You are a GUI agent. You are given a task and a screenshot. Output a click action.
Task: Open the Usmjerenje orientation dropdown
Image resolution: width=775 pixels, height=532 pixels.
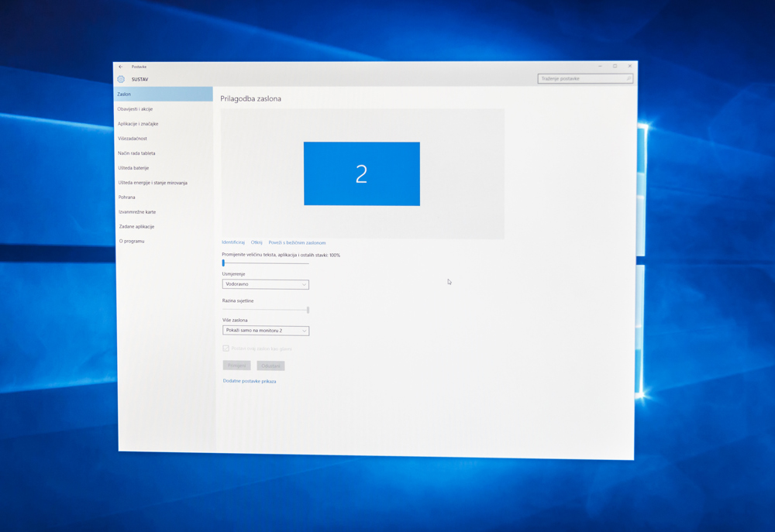[x=265, y=284]
